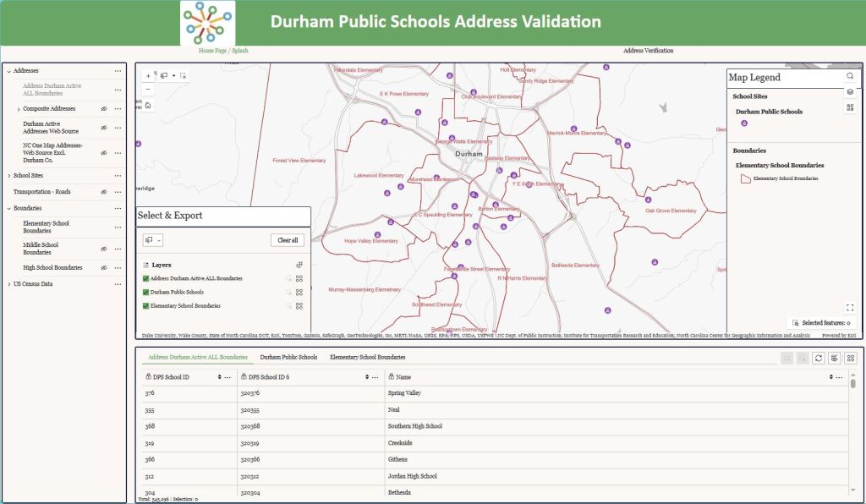Uncheck Elementary School Boundaries selection checkbox
The width and height of the screenshot is (866, 504).
click(x=146, y=305)
